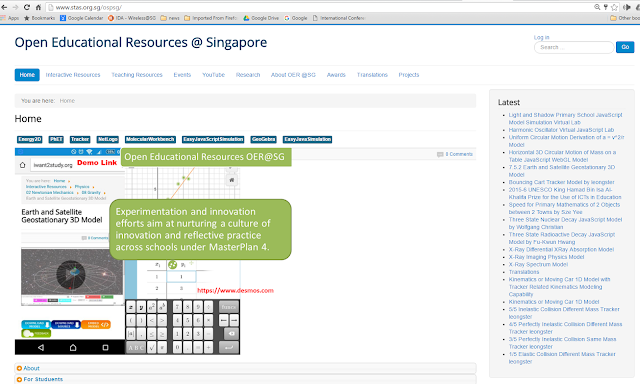Click the EasyJavaScriptSimulation tag badge
Image resolution: width=640 pixels, height=384 pixels.
[213, 139]
